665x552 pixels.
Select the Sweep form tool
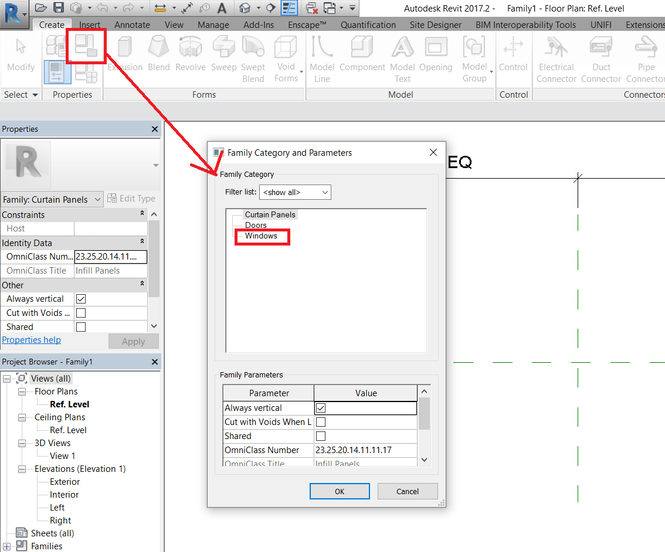pos(224,54)
